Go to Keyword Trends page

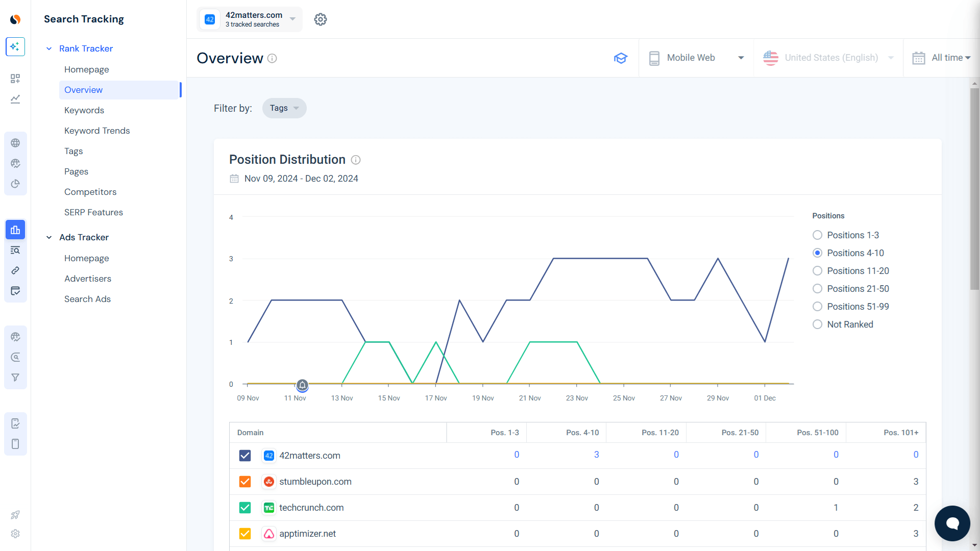97,131
